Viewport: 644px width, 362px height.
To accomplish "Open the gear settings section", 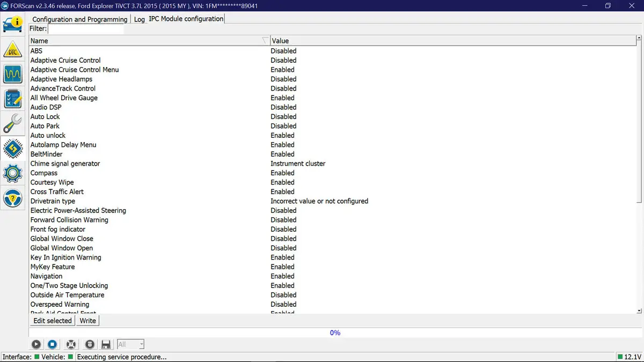I will pyautogui.click(x=12, y=173).
